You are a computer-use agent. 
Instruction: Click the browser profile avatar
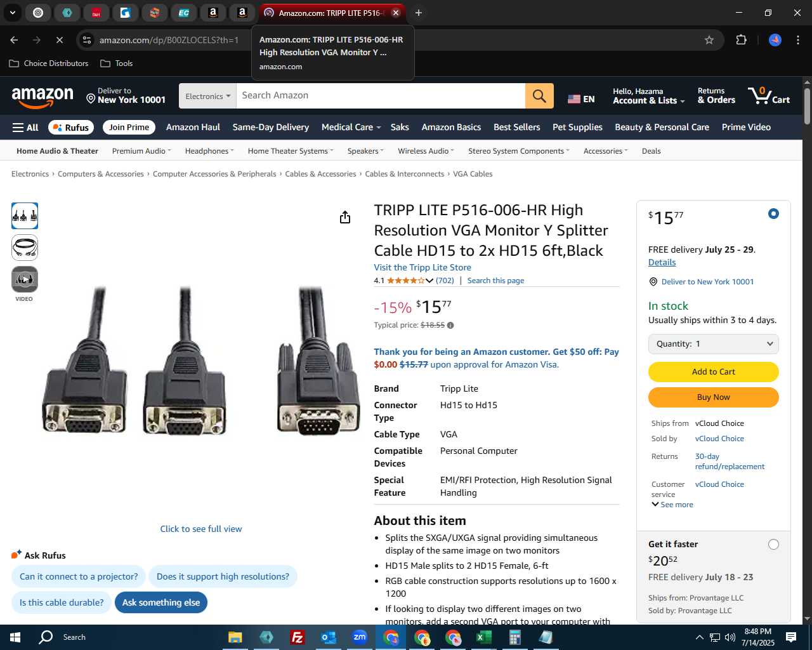coord(775,40)
